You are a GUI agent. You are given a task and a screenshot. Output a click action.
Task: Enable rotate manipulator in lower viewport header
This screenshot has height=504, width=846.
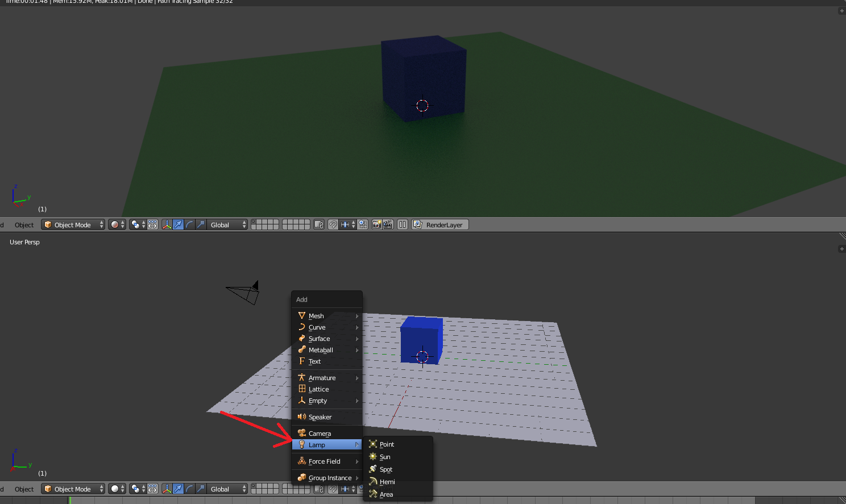189,489
